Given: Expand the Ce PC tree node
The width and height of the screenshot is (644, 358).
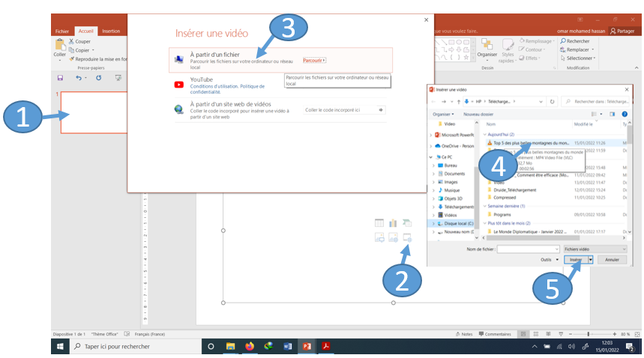Looking at the screenshot, I should [431, 157].
